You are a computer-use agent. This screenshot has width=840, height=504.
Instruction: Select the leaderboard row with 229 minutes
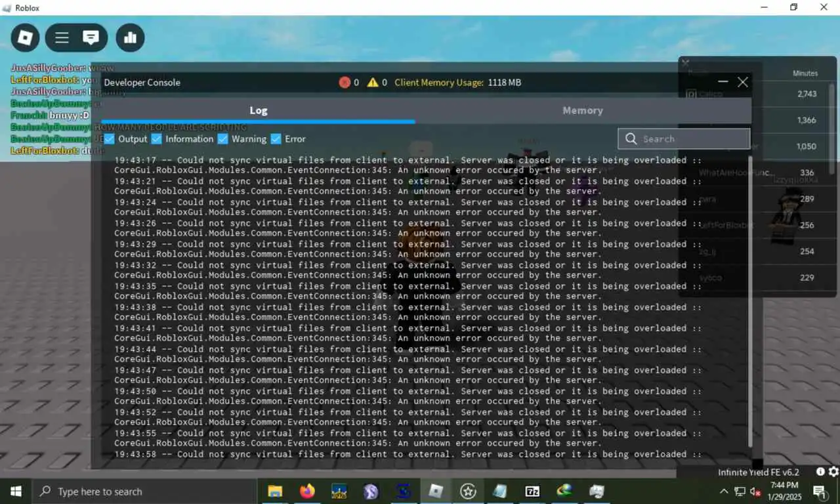pyautogui.click(x=757, y=278)
